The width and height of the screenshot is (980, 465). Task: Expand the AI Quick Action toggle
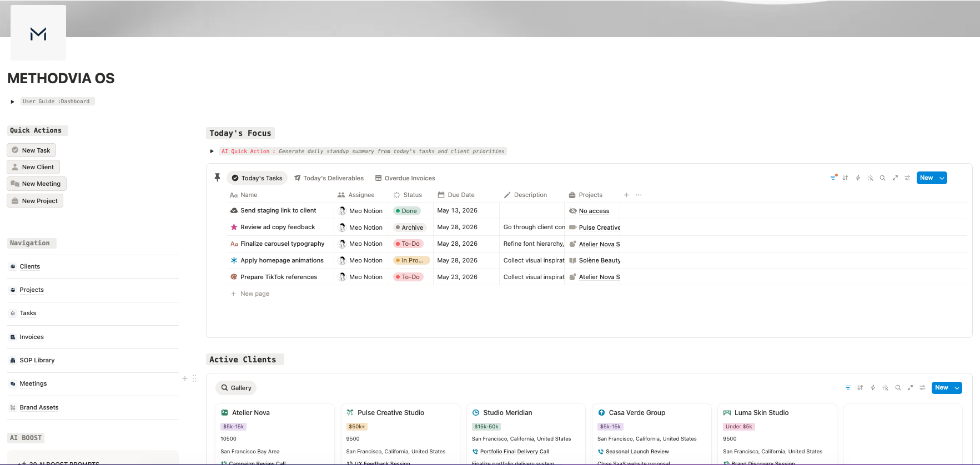click(x=212, y=151)
